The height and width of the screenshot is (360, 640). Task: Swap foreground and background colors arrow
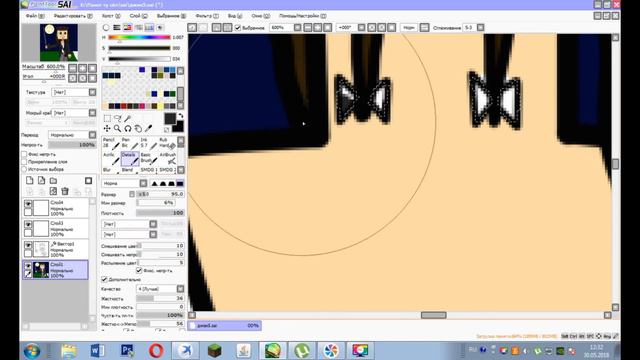pos(181,116)
